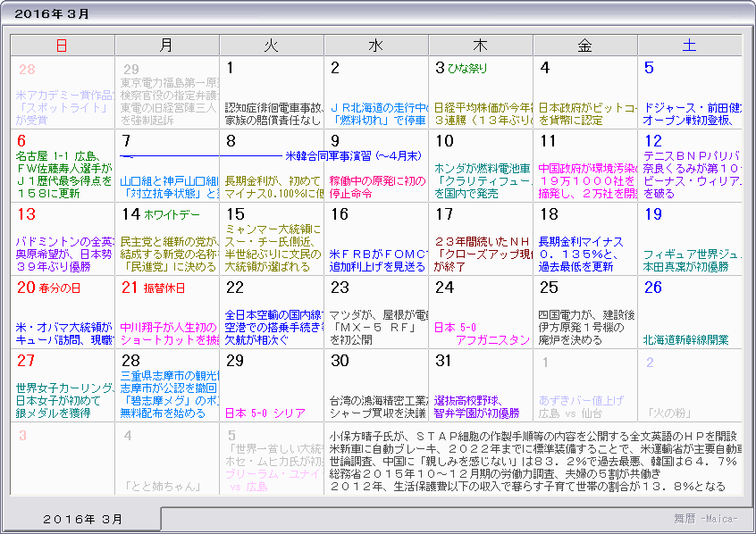Image resolution: width=756 pixels, height=534 pixels.
Task: Click the 木 (Thursday) column header
Action: point(481,46)
